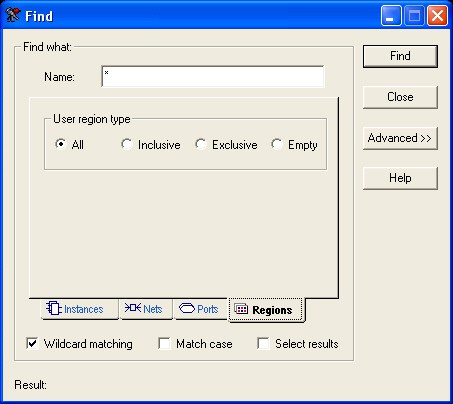
Task: Select the All region type radio
Action: pyautogui.click(x=60, y=144)
